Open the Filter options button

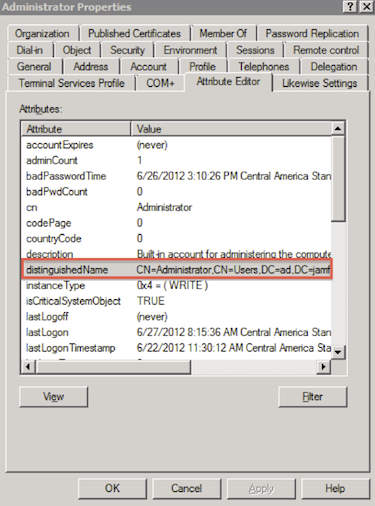pyautogui.click(x=312, y=397)
